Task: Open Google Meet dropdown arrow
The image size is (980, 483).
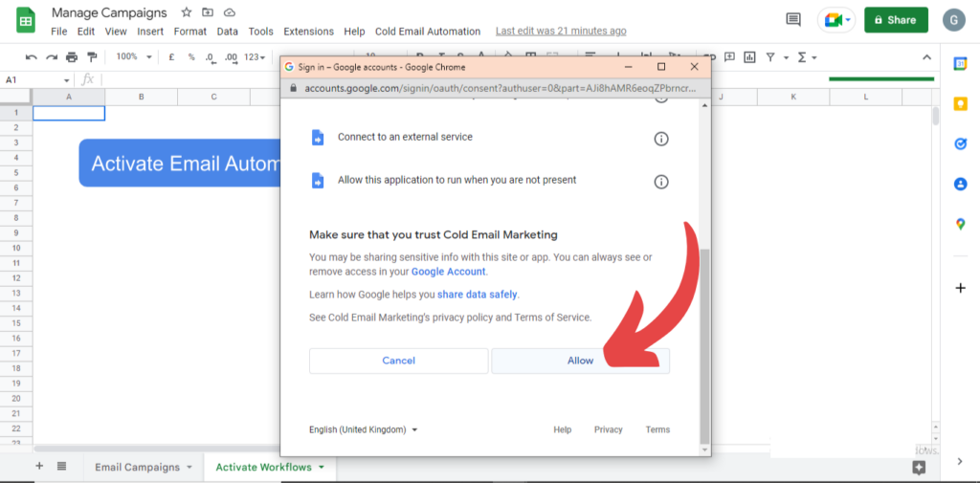Action: click(848, 21)
